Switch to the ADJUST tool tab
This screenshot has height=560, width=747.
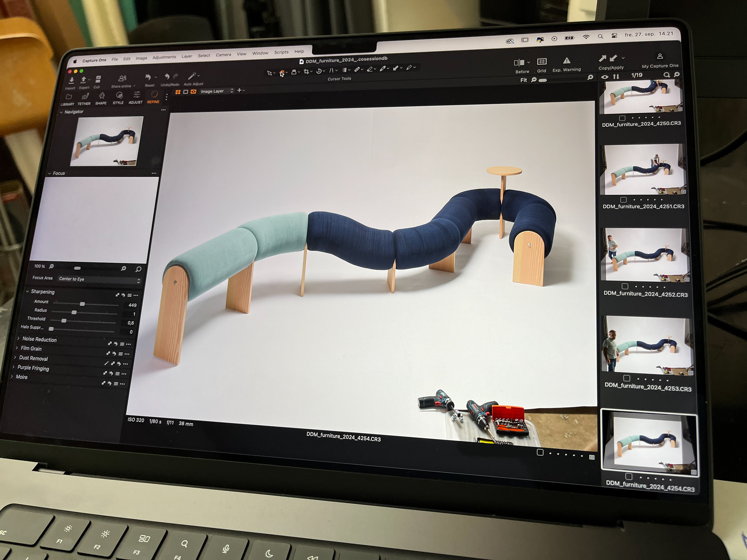tap(136, 98)
